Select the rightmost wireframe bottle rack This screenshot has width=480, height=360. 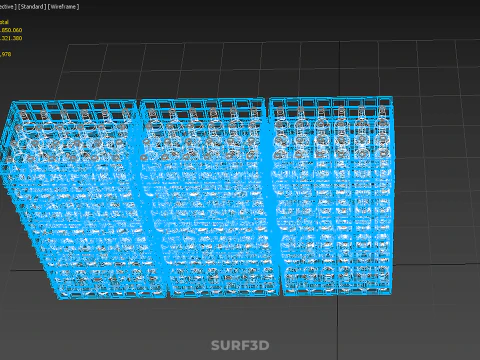coord(333,197)
